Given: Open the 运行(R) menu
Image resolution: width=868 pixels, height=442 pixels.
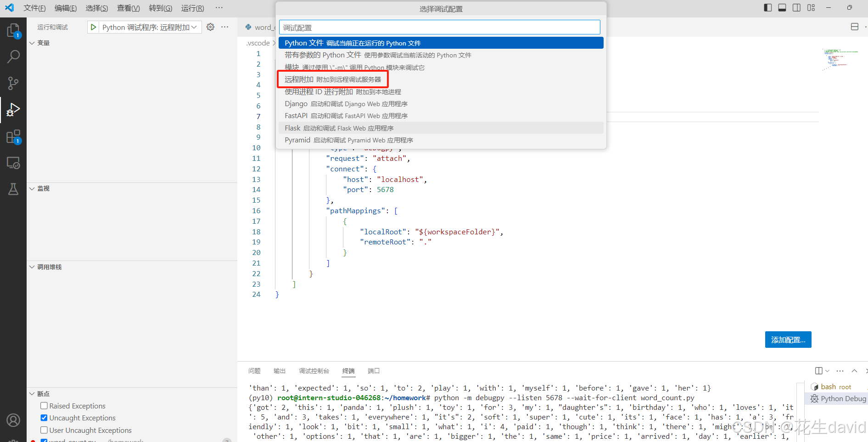Looking at the screenshot, I should (x=193, y=8).
